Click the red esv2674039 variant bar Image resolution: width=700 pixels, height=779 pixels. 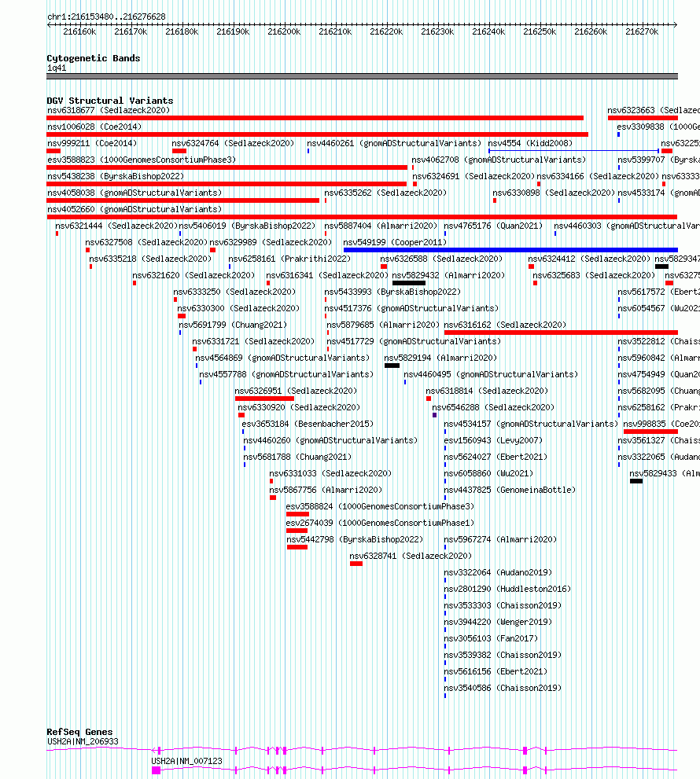[297, 531]
